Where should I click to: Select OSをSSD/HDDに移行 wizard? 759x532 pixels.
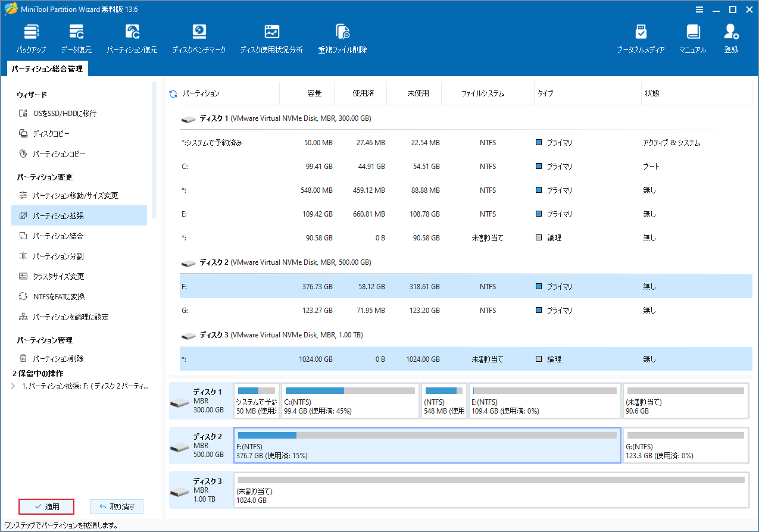[64, 114]
